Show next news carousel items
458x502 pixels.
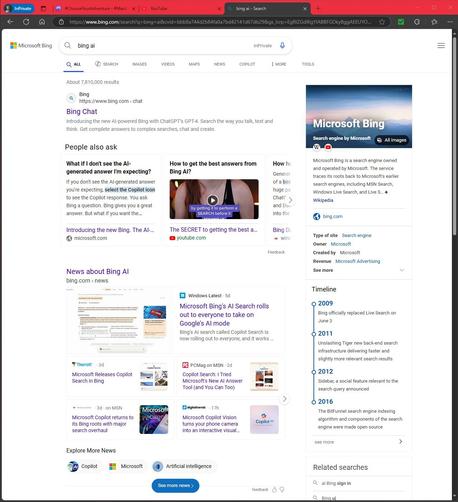[x=284, y=399]
